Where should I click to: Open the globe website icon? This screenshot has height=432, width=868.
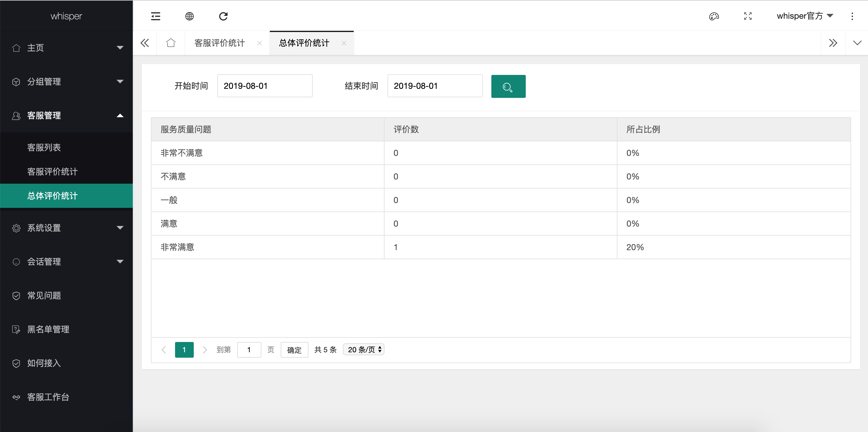coord(189,16)
